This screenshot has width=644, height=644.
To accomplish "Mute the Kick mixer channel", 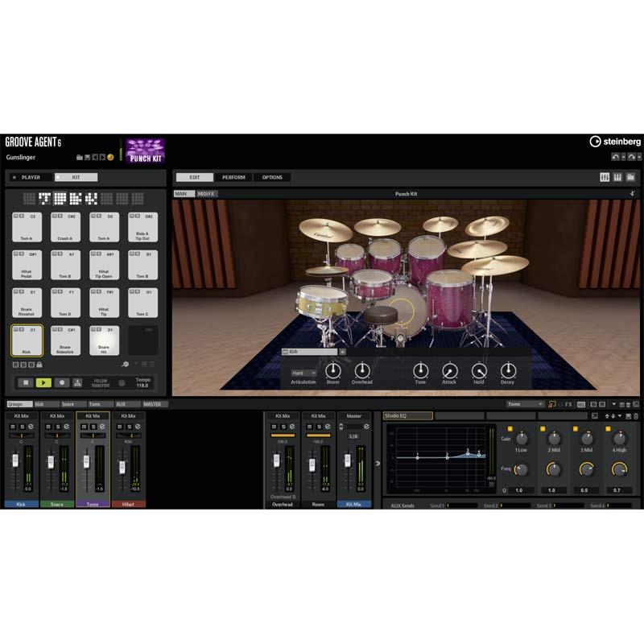I will (x=13, y=427).
